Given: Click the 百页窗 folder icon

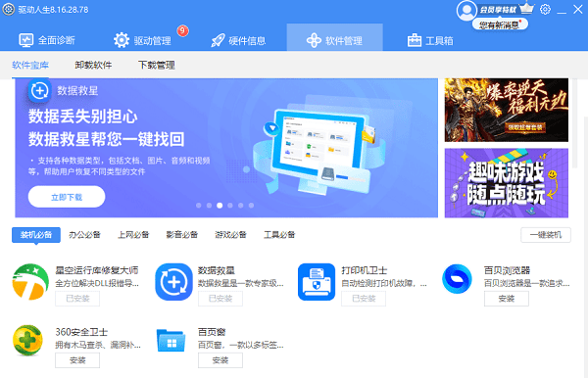Looking at the screenshot, I should [x=171, y=341].
